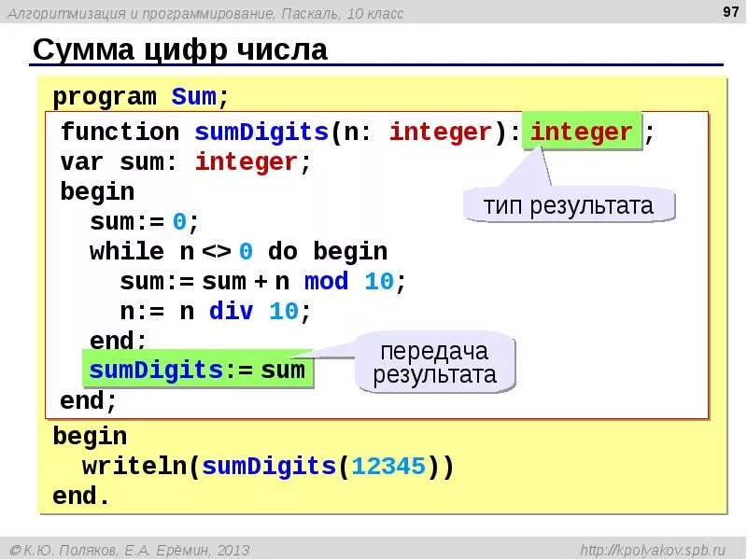Click the slide title 'Сумма цифр числа'
The height and width of the screenshot is (560, 747).
(x=180, y=51)
